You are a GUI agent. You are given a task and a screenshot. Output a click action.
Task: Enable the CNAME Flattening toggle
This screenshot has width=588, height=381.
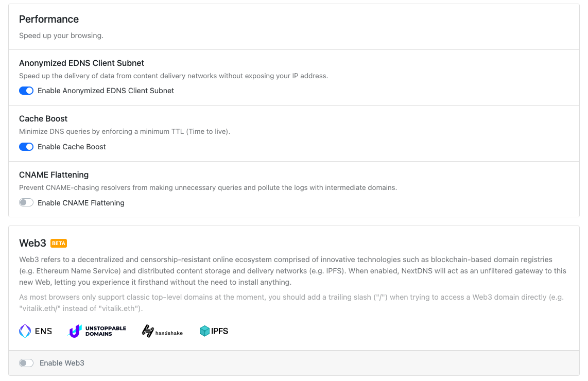(x=26, y=203)
